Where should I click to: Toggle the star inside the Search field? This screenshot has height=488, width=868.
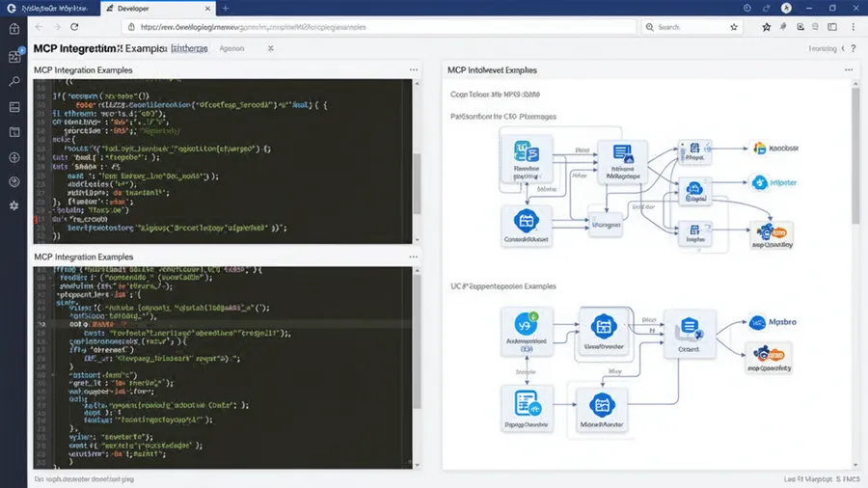(734, 27)
